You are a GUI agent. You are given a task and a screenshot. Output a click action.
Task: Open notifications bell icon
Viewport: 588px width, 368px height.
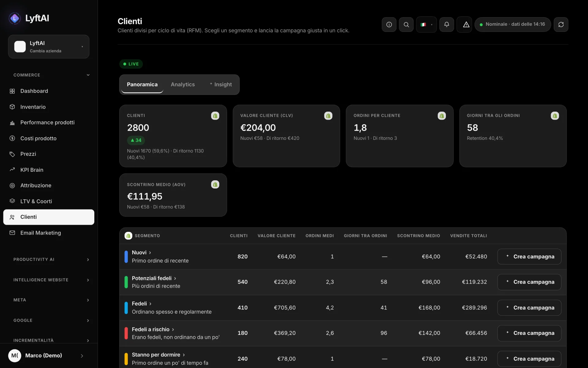point(447,25)
